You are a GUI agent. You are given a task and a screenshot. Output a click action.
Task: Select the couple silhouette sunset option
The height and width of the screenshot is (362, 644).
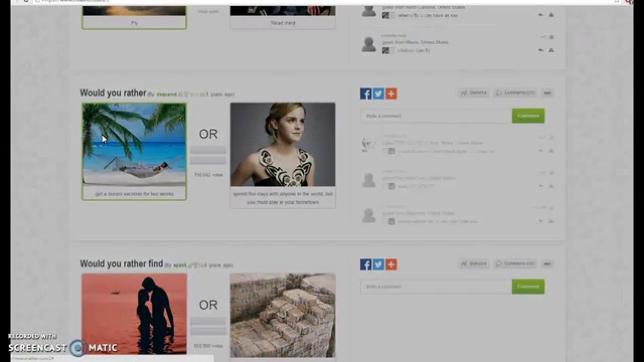tap(134, 315)
